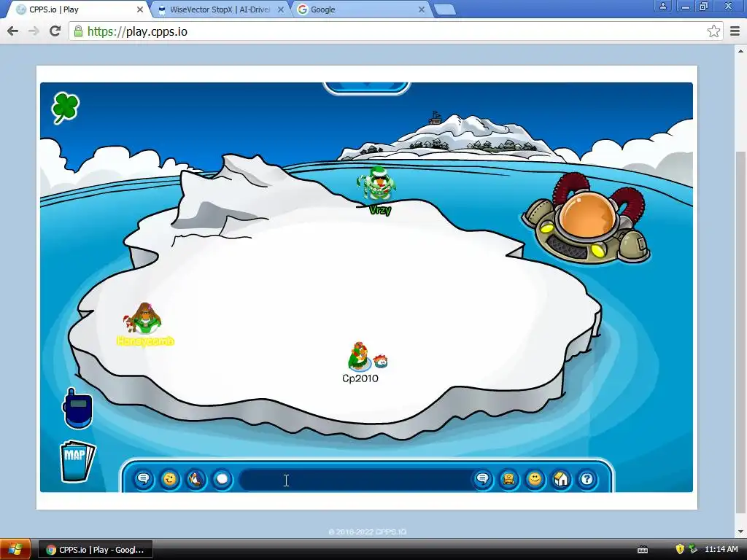The image size is (747, 560).
Task: Open the MAP icon
Action: 77,461
